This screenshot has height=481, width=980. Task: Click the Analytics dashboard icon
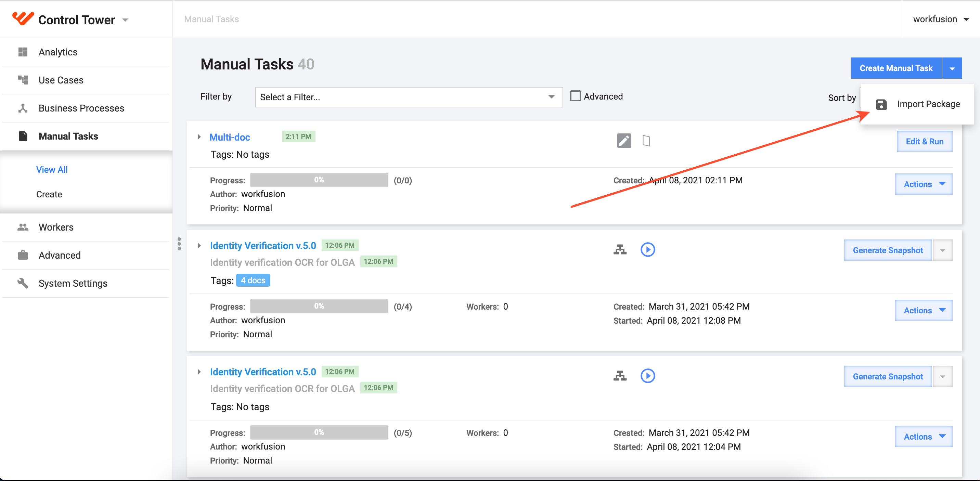[23, 52]
